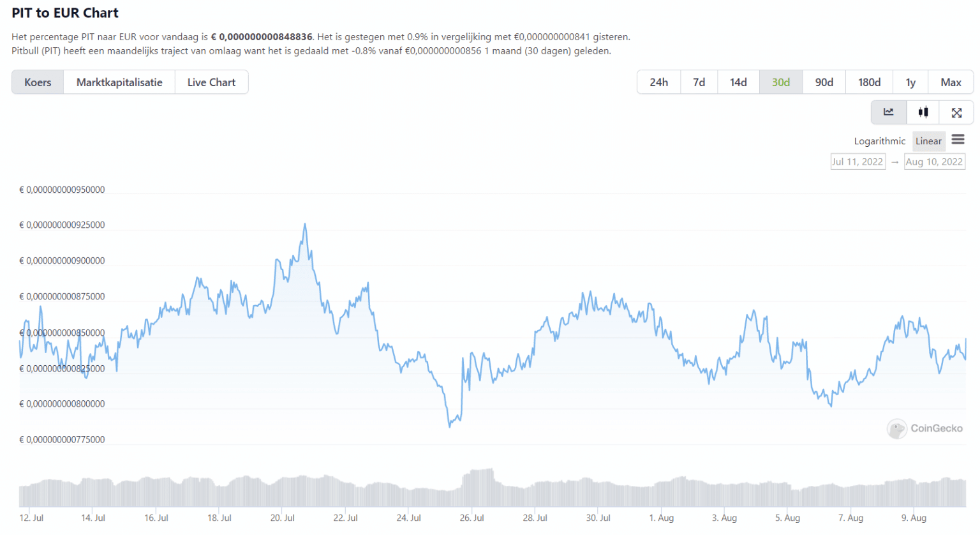This screenshot has width=980, height=535.
Task: Click y-axis label € 0,000000000900000
Action: pos(62,260)
